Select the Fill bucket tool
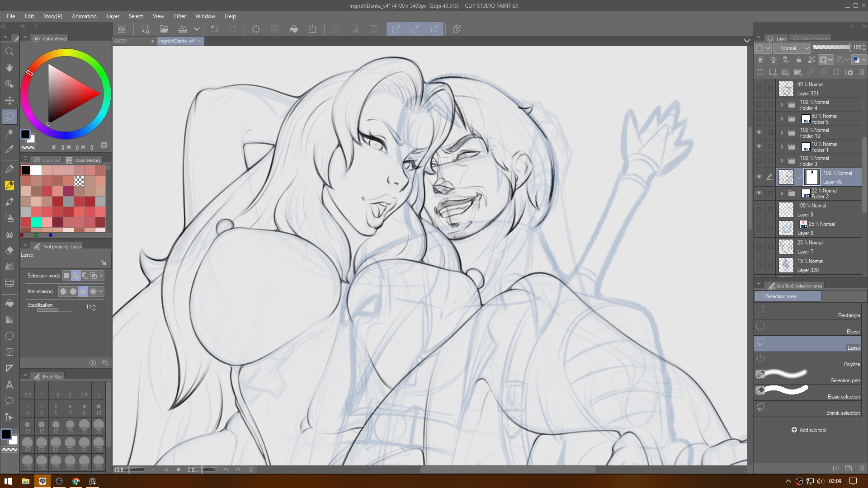 coord(9,303)
